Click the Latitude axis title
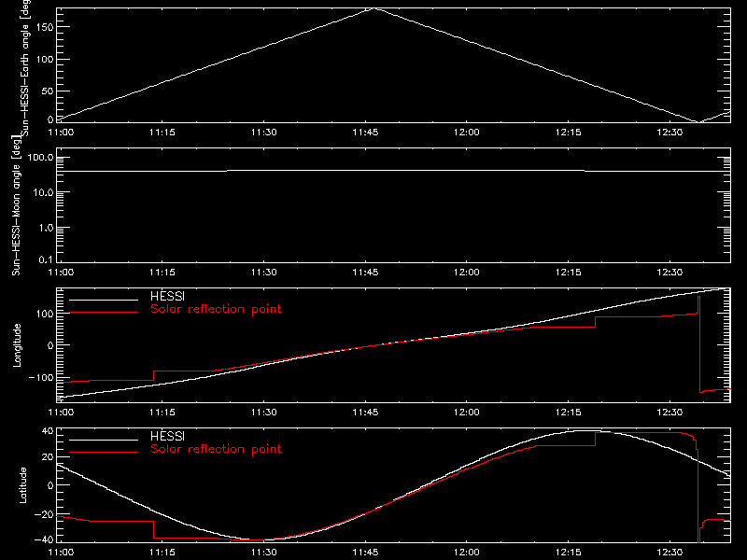This screenshot has height=560, width=747. 22,485
